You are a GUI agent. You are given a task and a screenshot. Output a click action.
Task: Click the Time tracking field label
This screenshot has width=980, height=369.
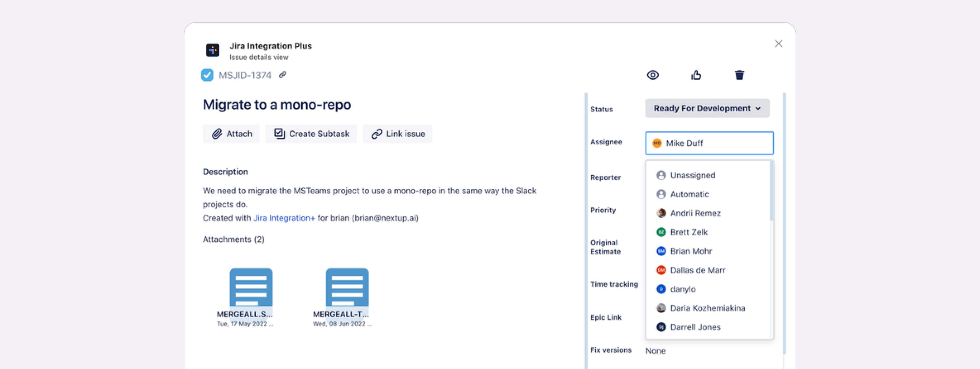coord(614,284)
